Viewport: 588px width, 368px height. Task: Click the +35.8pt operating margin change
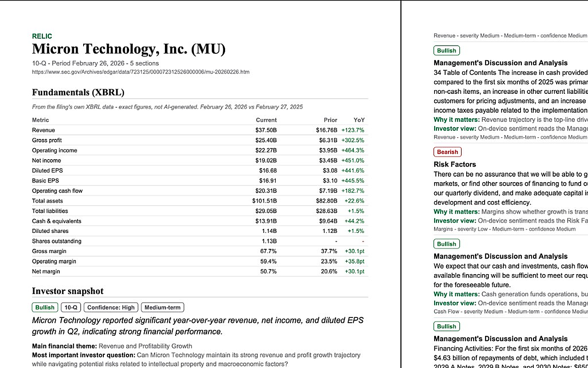pyautogui.click(x=354, y=262)
